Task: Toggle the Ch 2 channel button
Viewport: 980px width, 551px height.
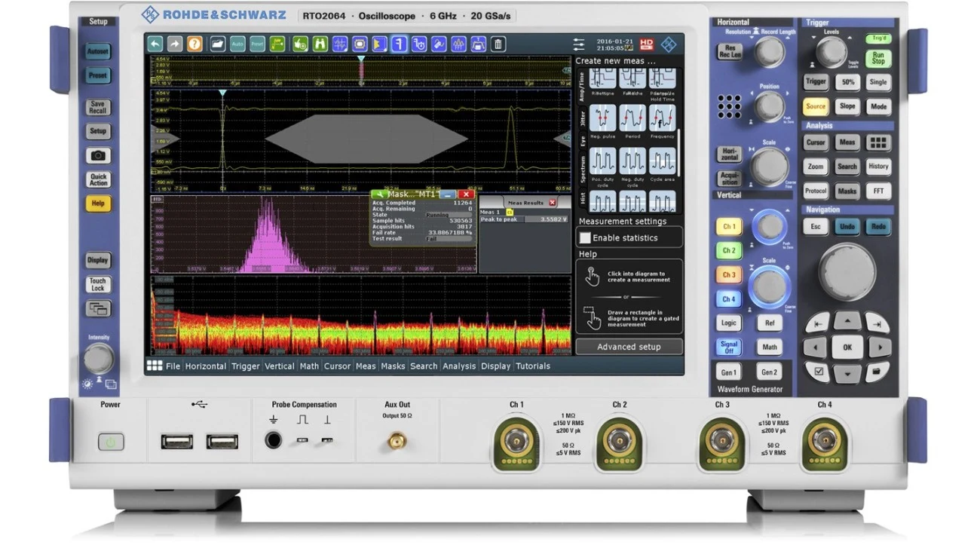Action: [x=728, y=250]
